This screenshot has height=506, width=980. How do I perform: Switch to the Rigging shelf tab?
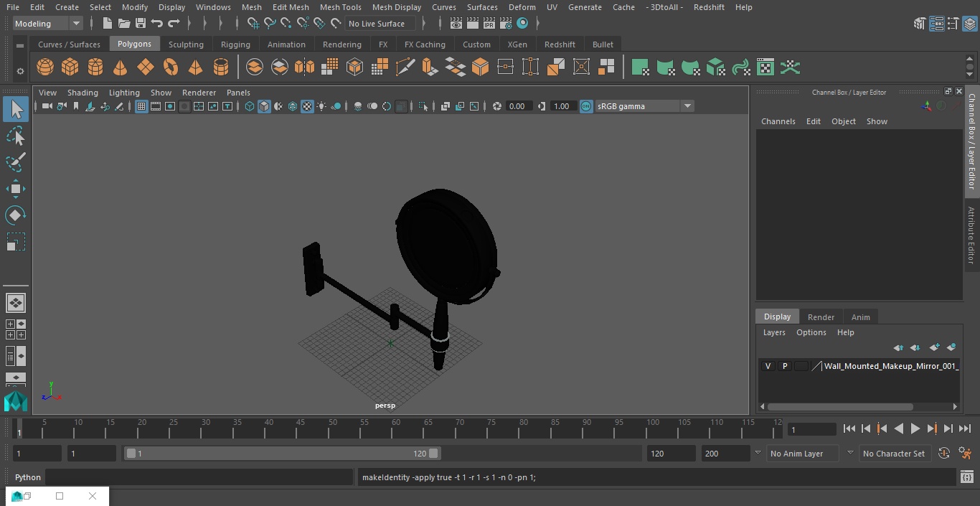coord(235,44)
